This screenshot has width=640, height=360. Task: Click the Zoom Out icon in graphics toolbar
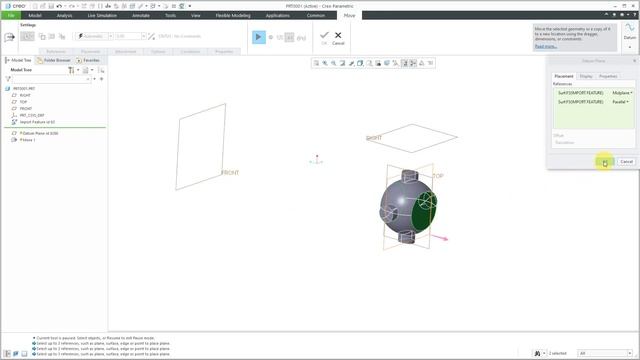pyautogui.click(x=334, y=63)
